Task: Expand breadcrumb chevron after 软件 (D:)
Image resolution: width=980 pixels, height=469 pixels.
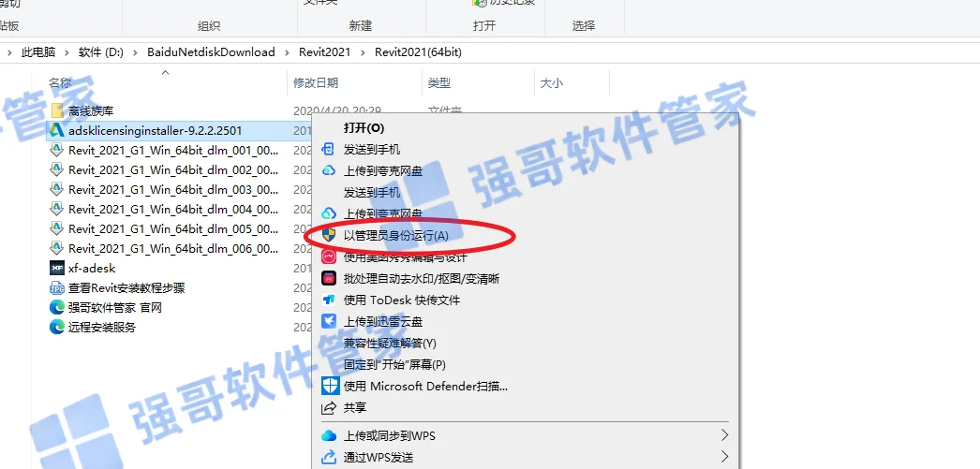Action: click(135, 52)
